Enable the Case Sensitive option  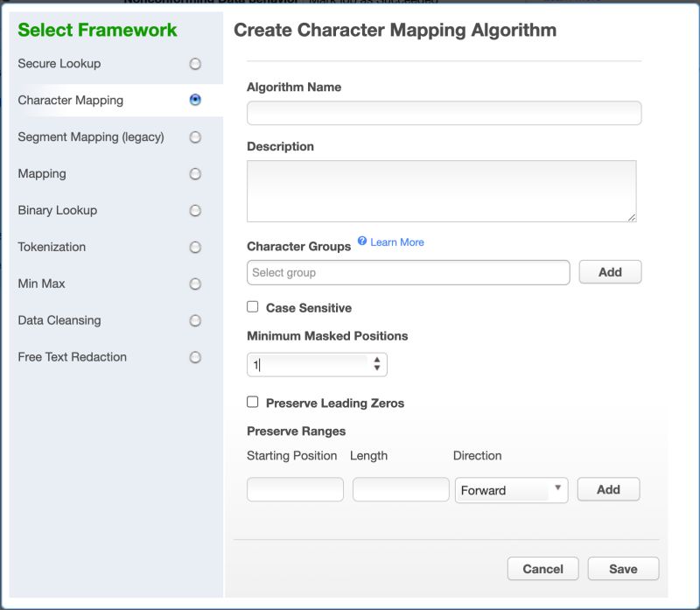253,307
